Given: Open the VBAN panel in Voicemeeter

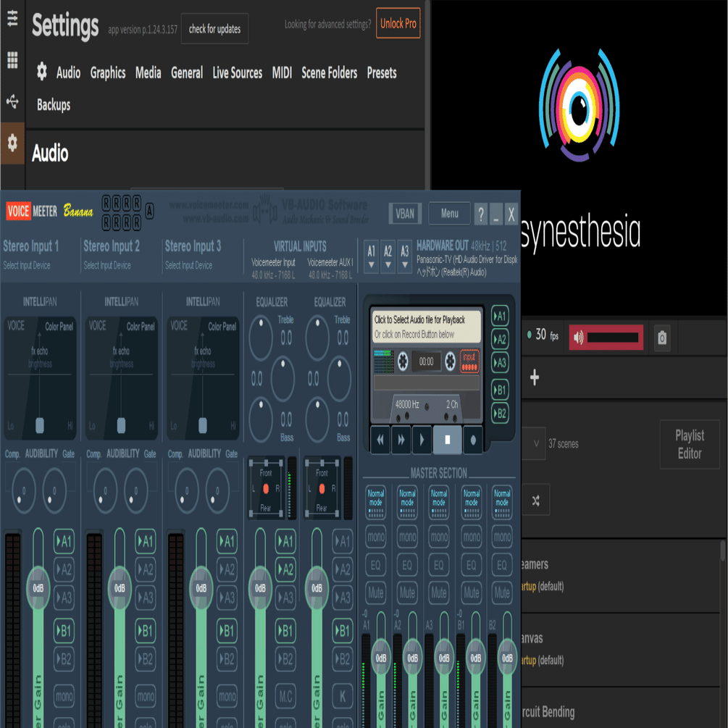Looking at the screenshot, I should pos(405,214).
